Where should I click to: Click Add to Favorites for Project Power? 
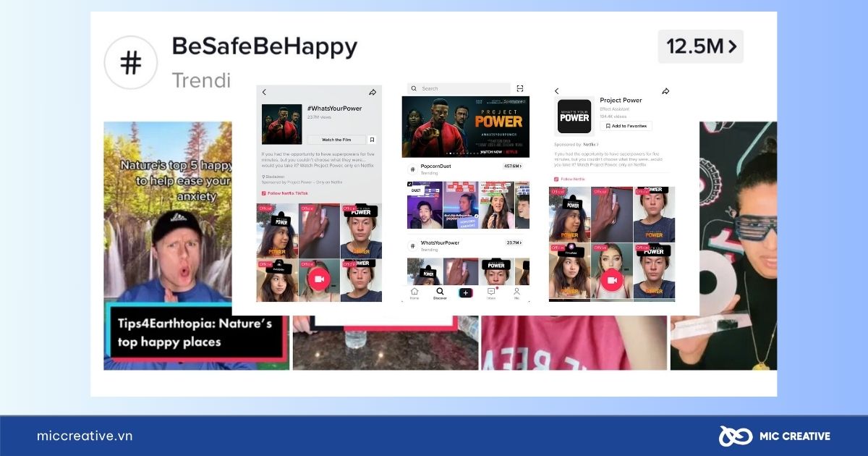626,126
